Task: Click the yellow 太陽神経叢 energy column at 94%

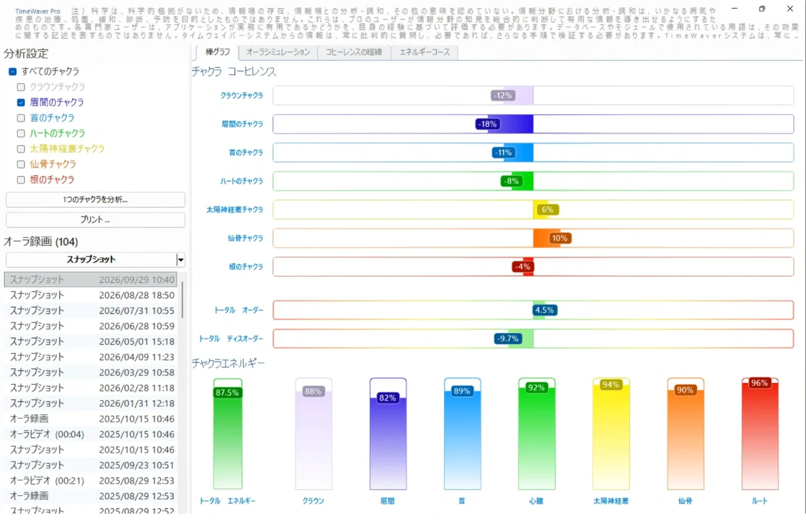Action: (x=611, y=434)
